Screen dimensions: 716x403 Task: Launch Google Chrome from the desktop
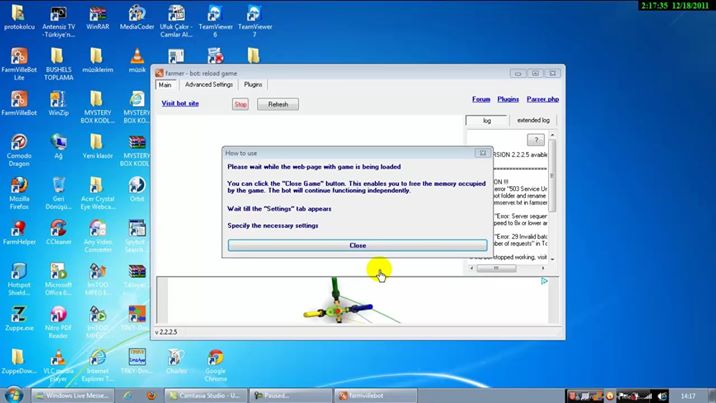click(x=215, y=365)
